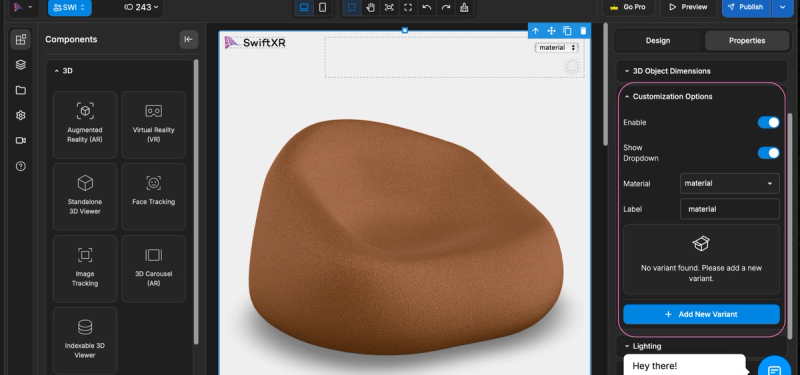Click the 'Hey there!' chat bubble
Viewport: 800px width, 375px height.
[x=684, y=365]
